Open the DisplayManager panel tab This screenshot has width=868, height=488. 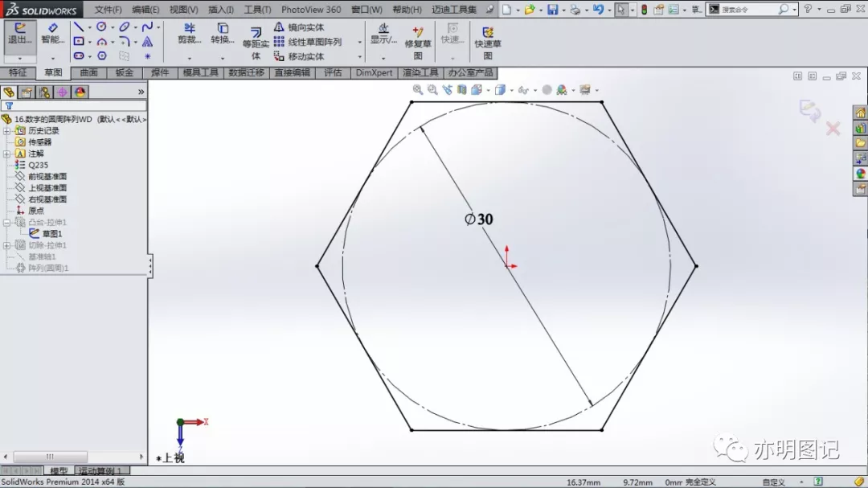[x=80, y=92]
